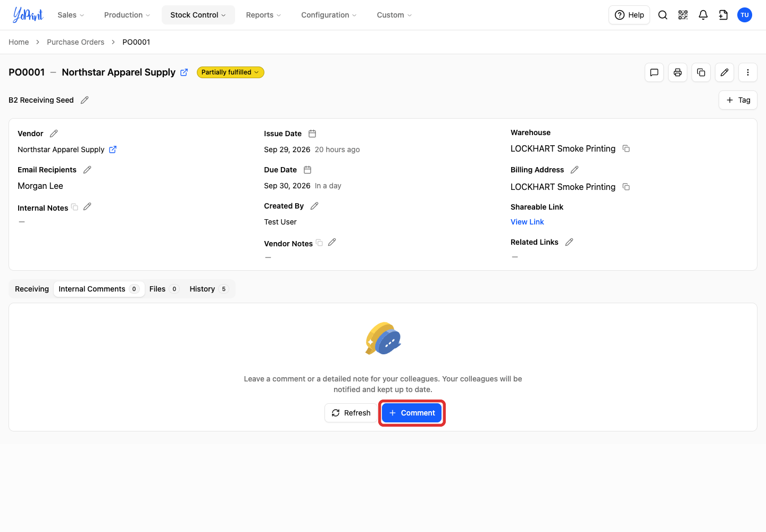Viewport: 766px width, 532px height.
Task: Open the shareable View Link
Action: (527, 222)
